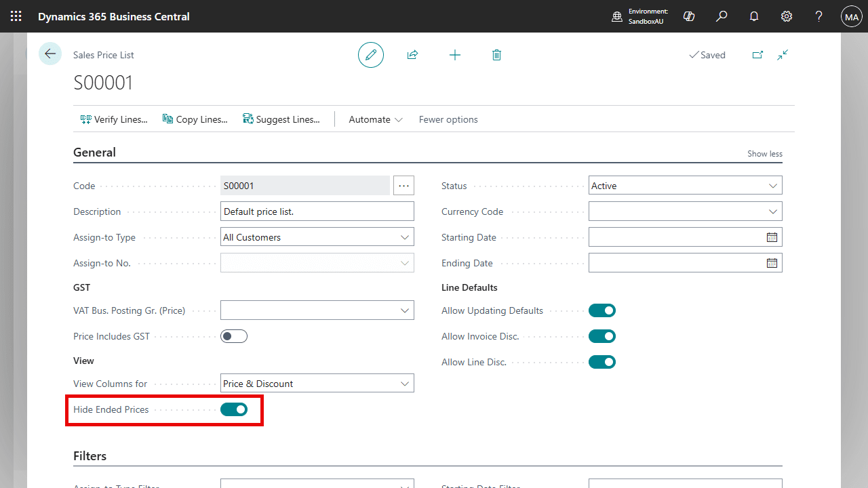This screenshot has height=488, width=868.
Task: Run Copy Lines action
Action: pyautogui.click(x=195, y=119)
